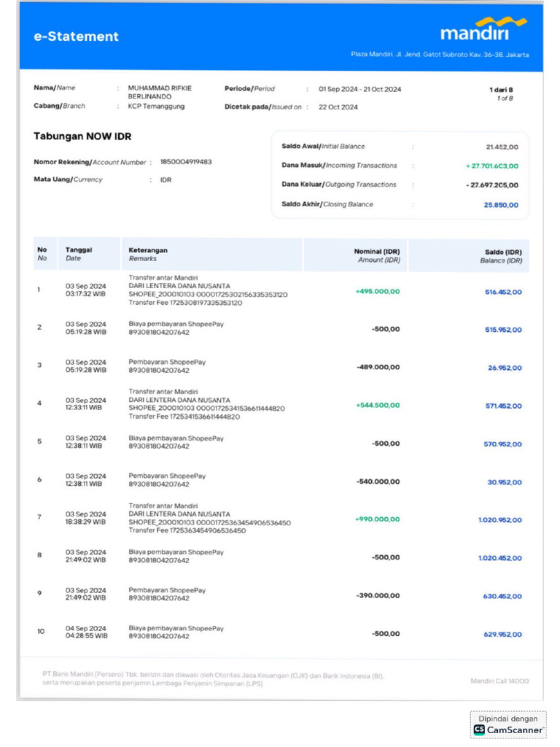Select amount -390.000,00 in row 9
560x747 pixels.
point(378,595)
